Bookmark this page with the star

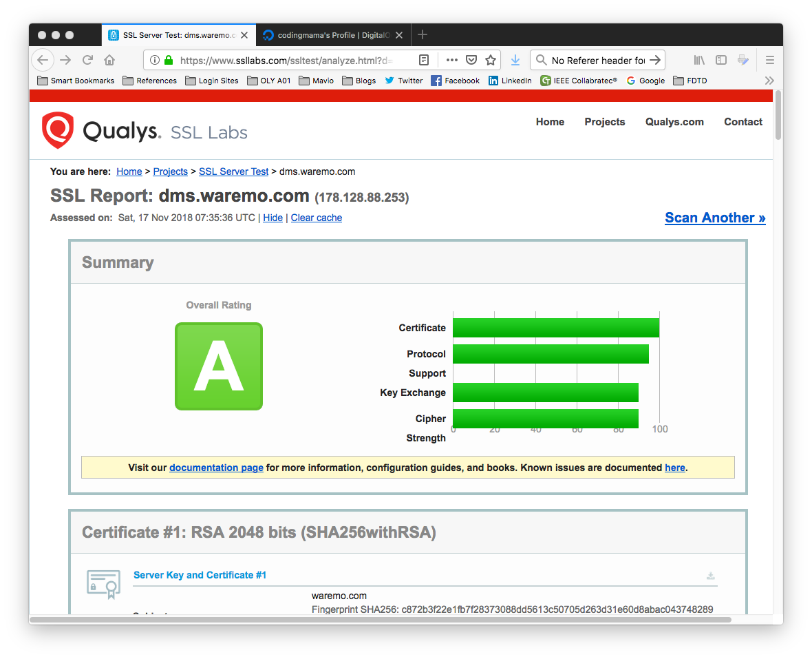[491, 60]
